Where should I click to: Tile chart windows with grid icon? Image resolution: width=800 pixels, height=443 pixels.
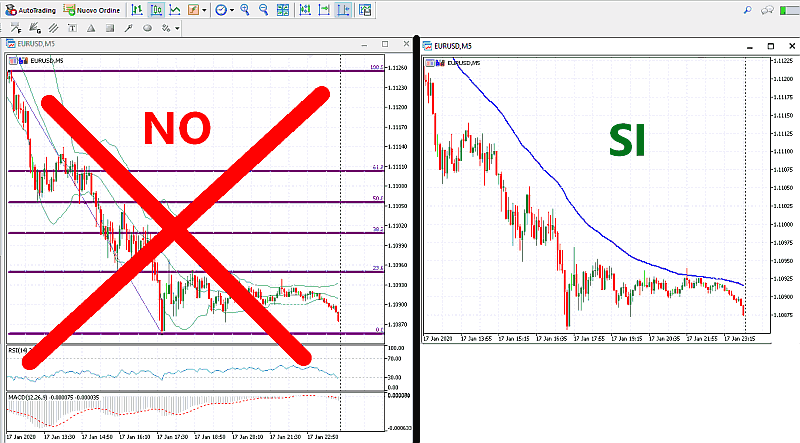[x=281, y=10]
